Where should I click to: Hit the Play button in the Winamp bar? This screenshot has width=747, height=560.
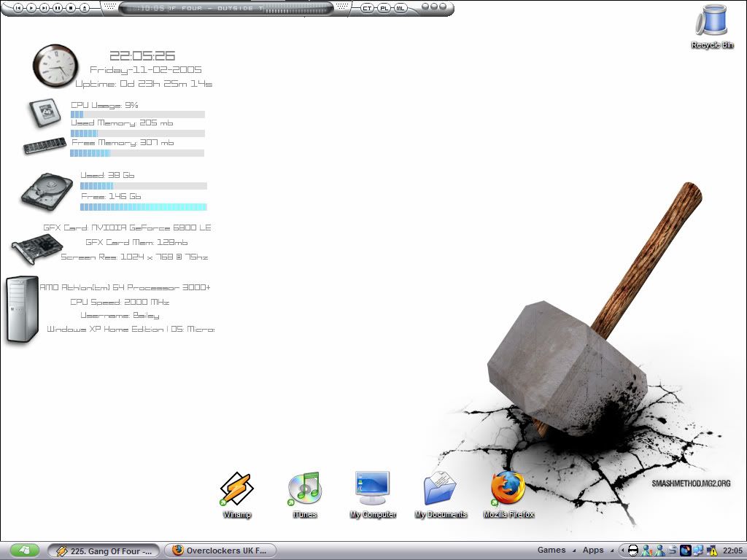(x=31, y=8)
